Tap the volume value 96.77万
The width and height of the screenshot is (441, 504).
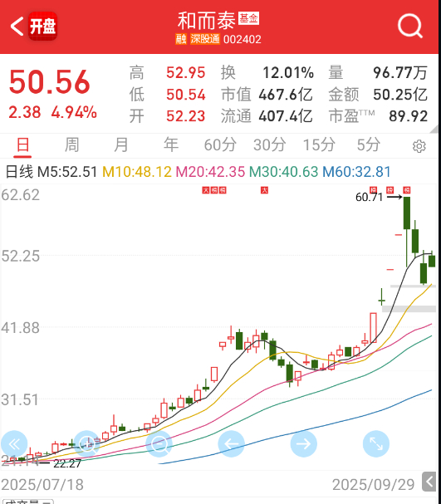tap(400, 72)
